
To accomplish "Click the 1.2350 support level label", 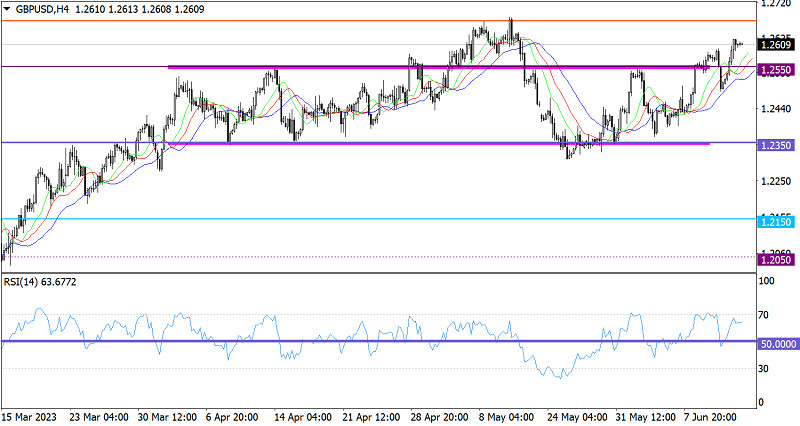I will point(776,145).
